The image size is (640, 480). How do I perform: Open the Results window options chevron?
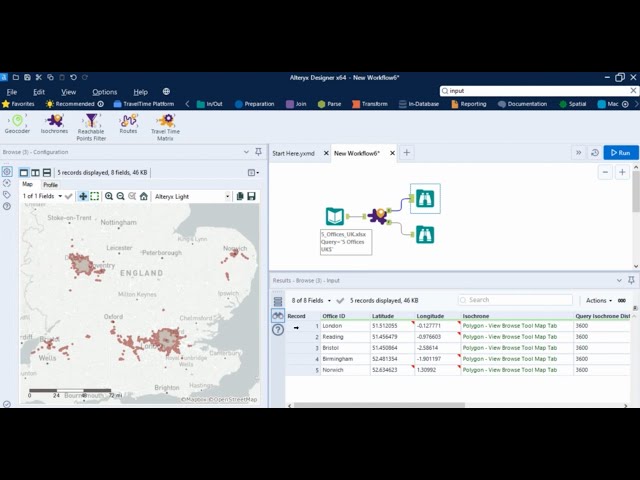coord(619,280)
